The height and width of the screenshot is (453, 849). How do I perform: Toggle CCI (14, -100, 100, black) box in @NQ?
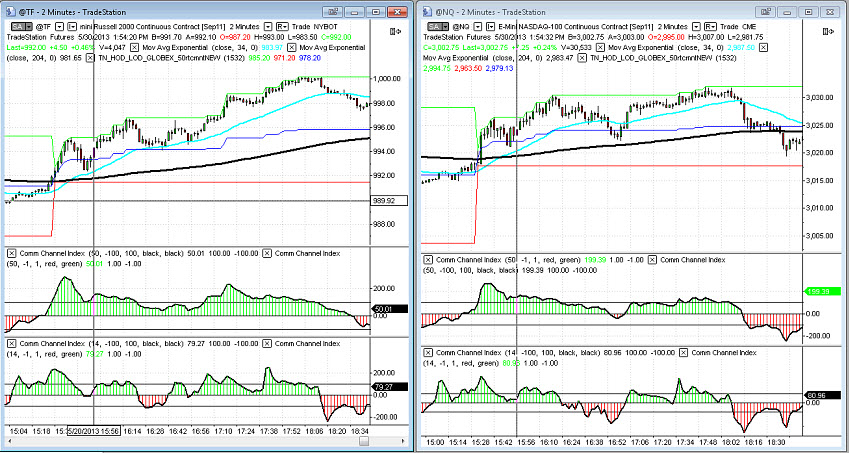(x=428, y=352)
